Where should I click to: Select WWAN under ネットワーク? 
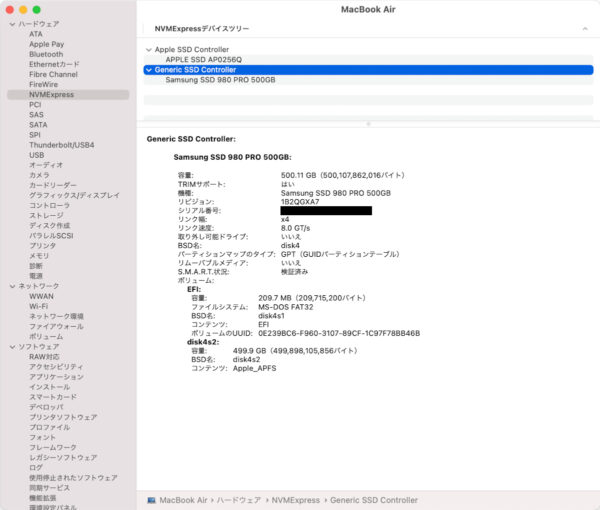(x=41, y=297)
